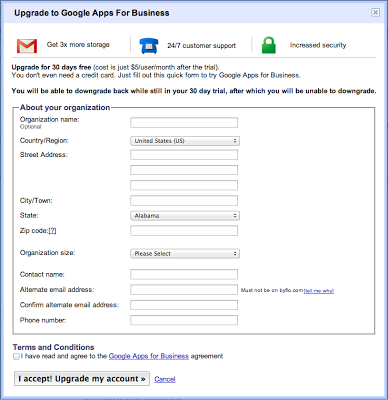Viewport: 388px width, 400px height.
Task: Click the blue telephone support icon
Action: pyautogui.click(x=149, y=46)
